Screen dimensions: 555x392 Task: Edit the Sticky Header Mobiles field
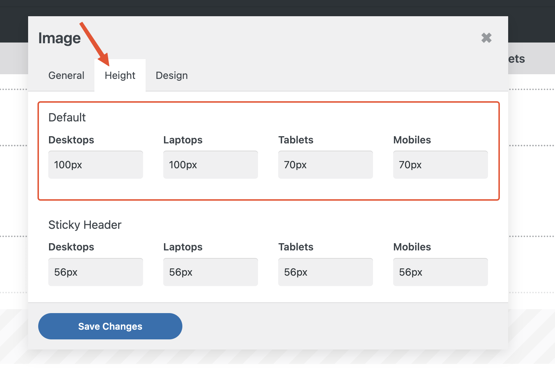[x=440, y=272]
